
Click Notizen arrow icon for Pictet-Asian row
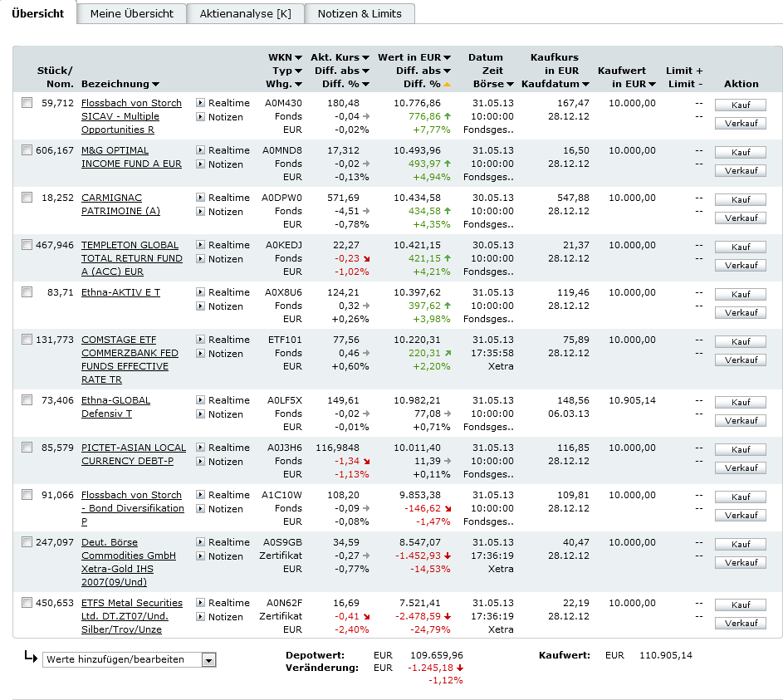click(200, 462)
